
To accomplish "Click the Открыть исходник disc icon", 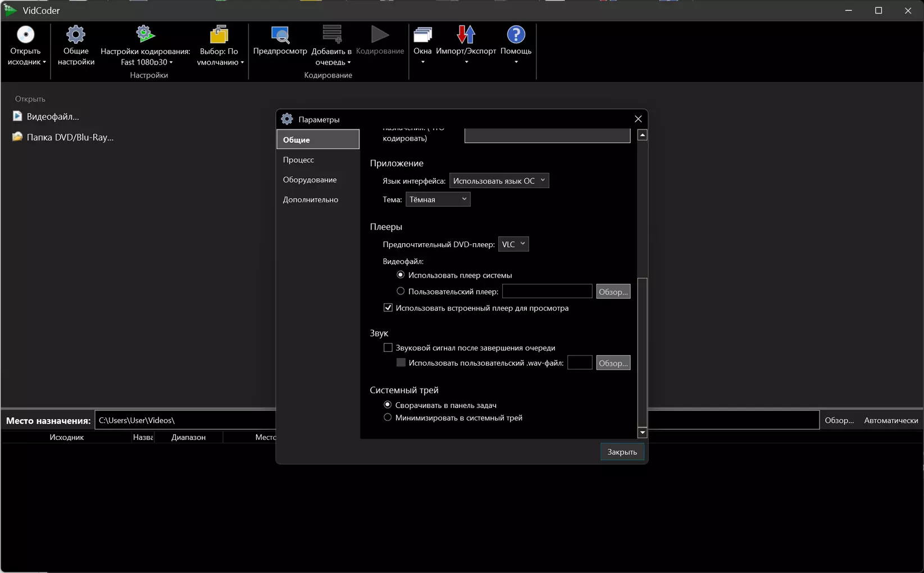I will [x=25, y=35].
